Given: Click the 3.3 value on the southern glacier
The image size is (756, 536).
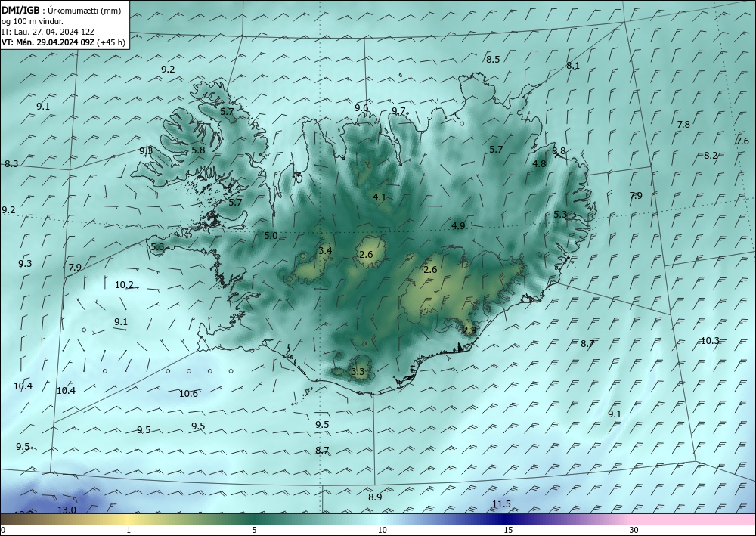Looking at the screenshot, I should pos(358,372).
